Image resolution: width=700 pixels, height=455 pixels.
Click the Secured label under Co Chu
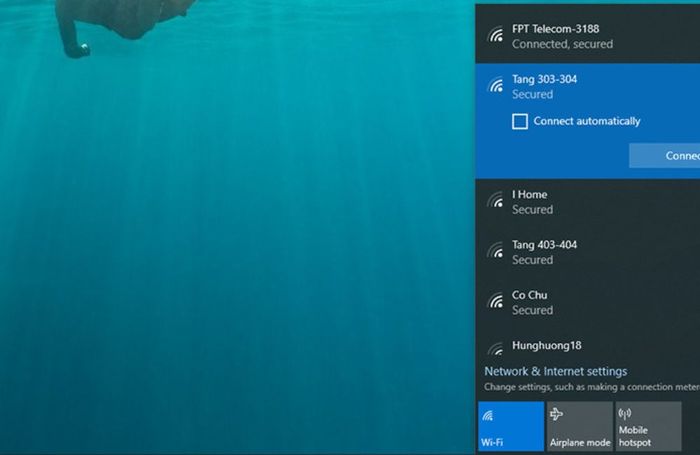point(532,310)
